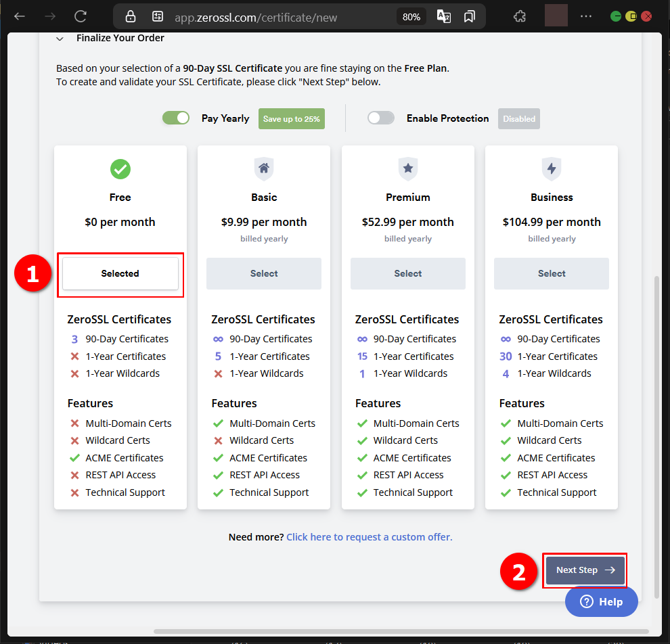
Task: Click red X beside Free 'REST API Access'
Action: [x=74, y=476]
